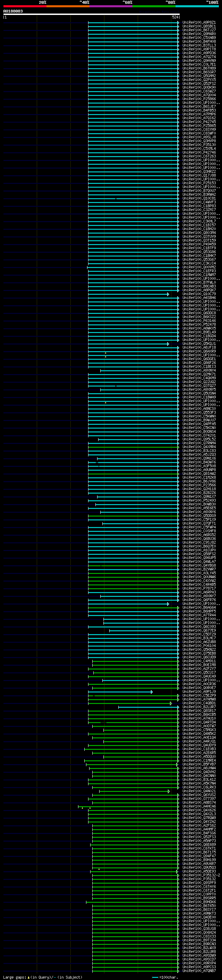222x980 pixels.
Task: Click the cyan ~100% identity legend segment
Action: (197, 6)
